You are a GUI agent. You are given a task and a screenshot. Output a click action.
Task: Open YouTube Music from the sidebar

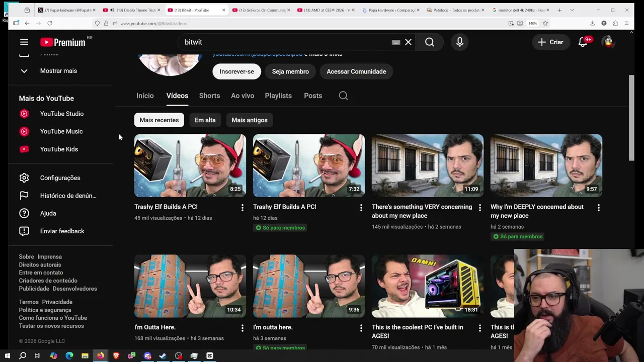[60, 131]
